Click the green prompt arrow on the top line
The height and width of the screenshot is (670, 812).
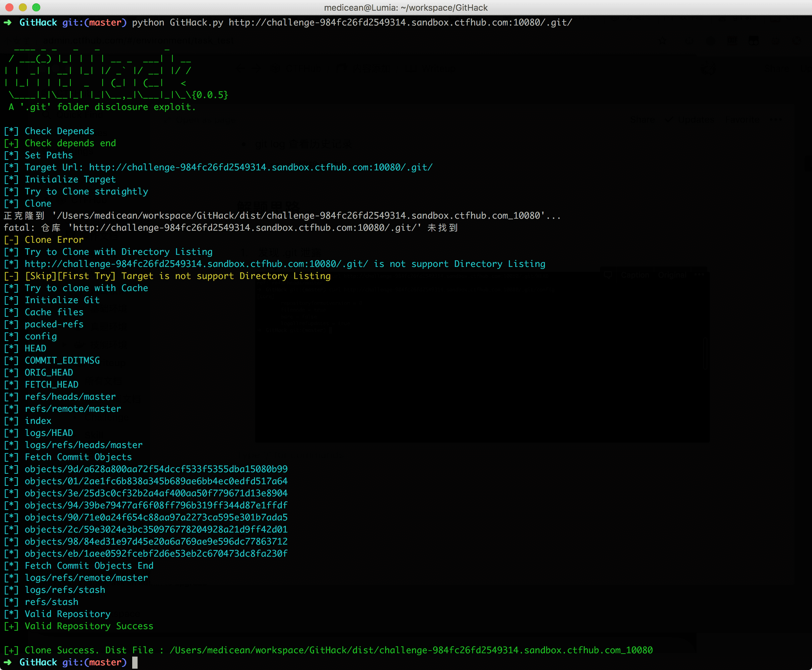coord(8,23)
